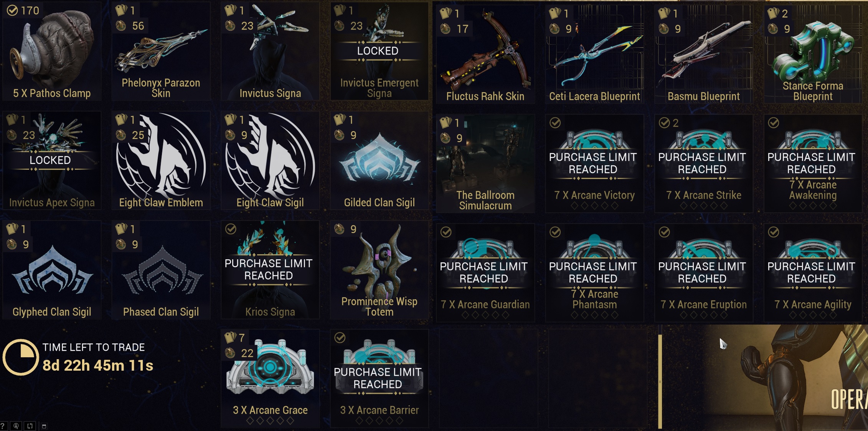Click the help question mark icon
Viewport: 868px width, 431px height.
(3, 426)
